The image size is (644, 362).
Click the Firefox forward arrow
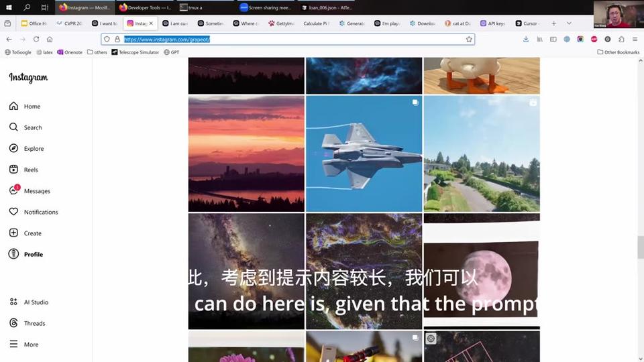[x=23, y=40]
